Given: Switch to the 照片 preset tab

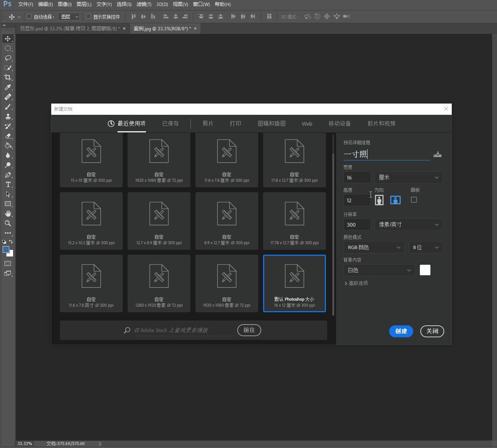Looking at the screenshot, I should click(x=208, y=123).
